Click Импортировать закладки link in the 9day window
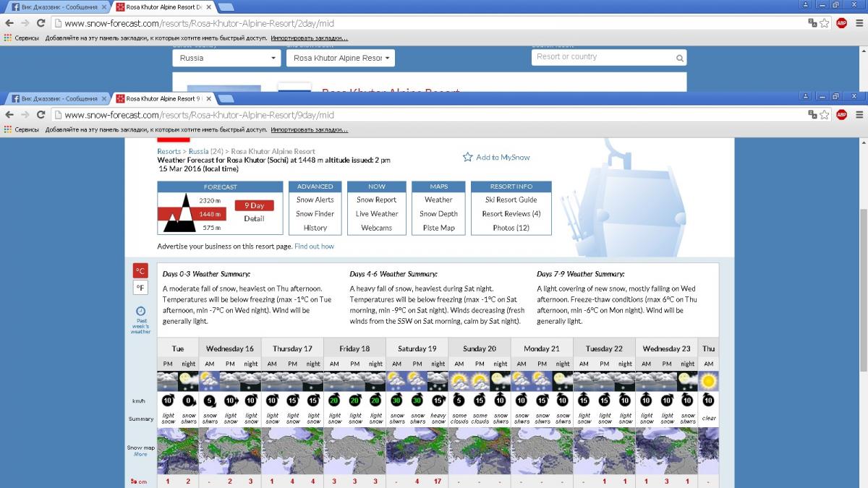 click(x=309, y=130)
